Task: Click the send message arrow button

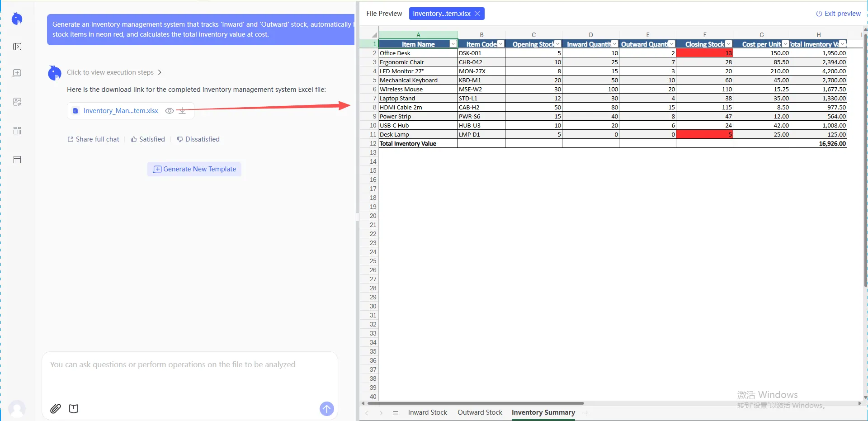Action: point(326,408)
